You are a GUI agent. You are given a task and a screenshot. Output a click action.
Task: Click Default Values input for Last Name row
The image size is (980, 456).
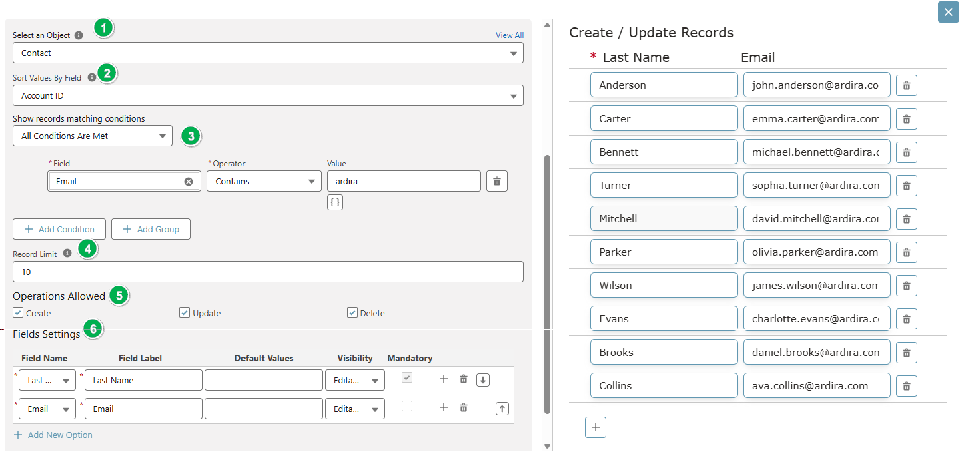click(x=264, y=380)
